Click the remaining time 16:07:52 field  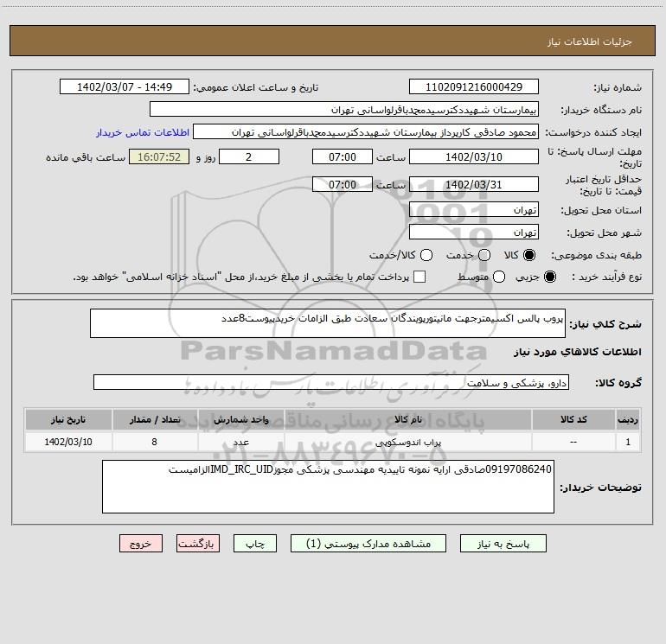[x=159, y=156]
